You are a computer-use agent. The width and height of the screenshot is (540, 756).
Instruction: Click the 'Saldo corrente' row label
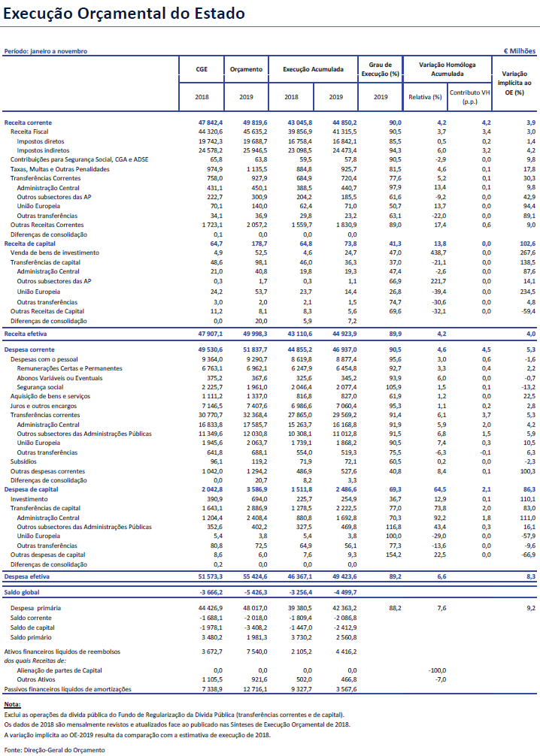(31, 618)
